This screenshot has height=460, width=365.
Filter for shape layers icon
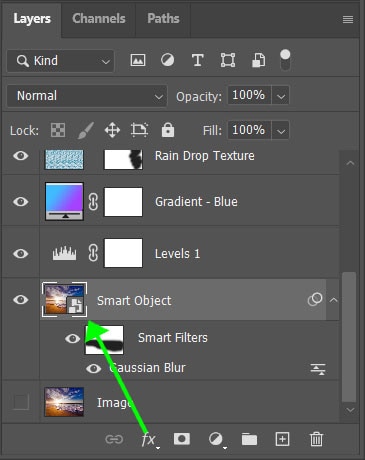228,60
